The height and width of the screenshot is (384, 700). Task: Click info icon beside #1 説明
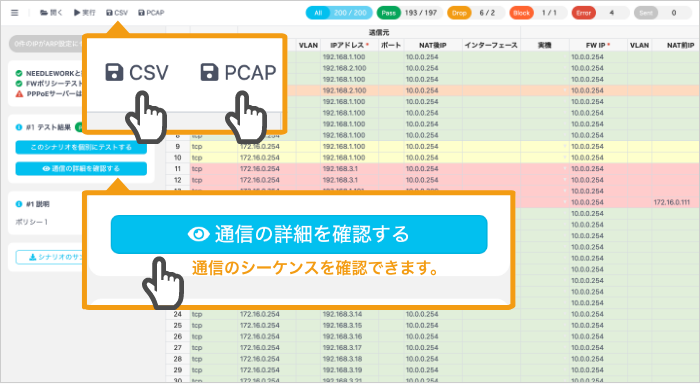point(19,204)
